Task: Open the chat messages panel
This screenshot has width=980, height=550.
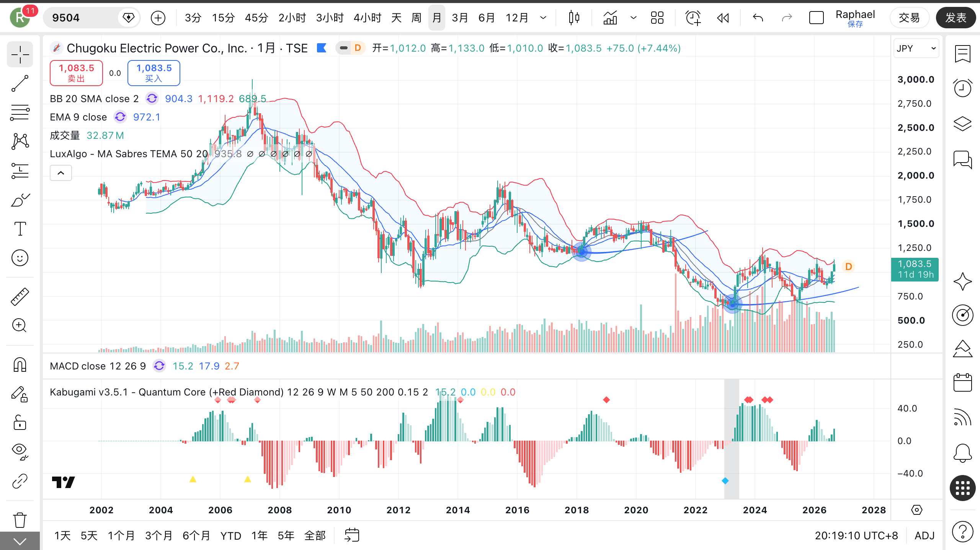Action: 962,159
